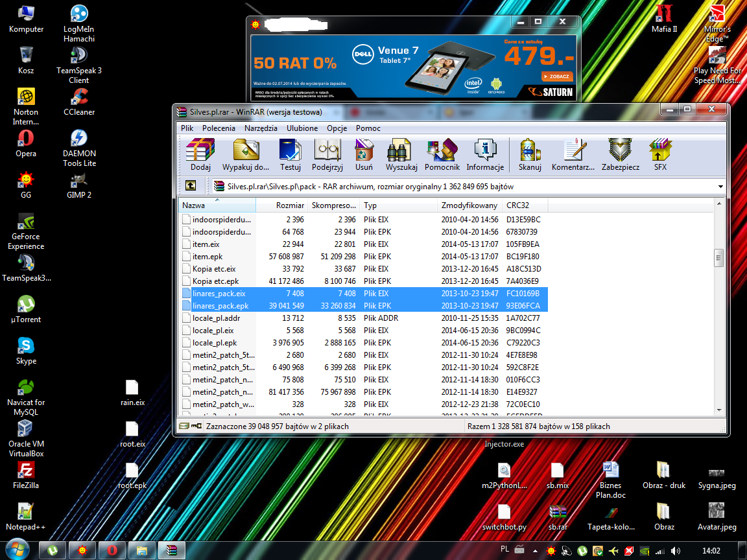Select locale_pl.epk file row
This screenshot has height=560, width=747.
pos(363,343)
